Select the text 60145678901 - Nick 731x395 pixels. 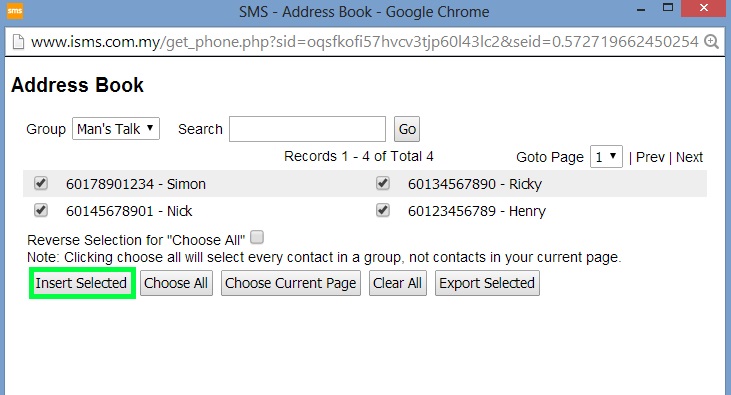[129, 211]
